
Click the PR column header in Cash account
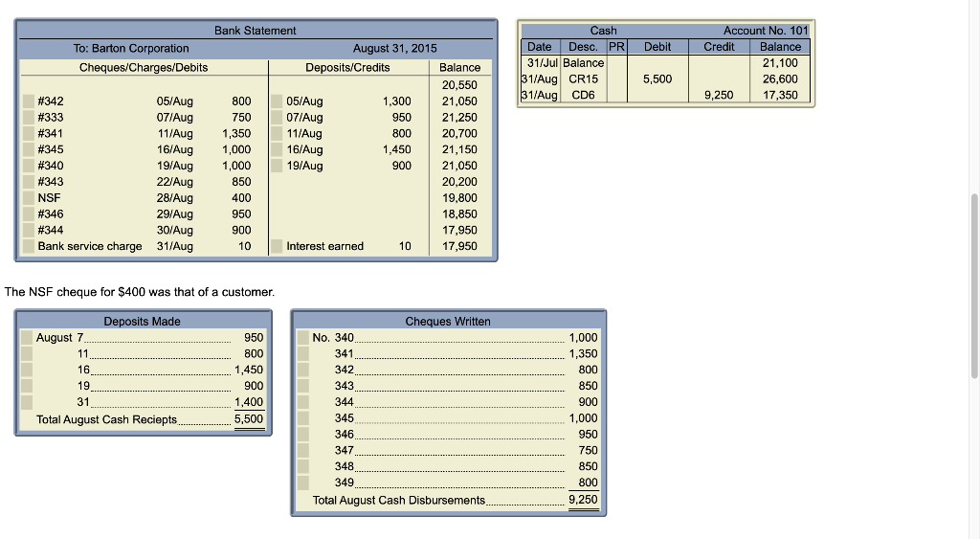pyautogui.click(x=617, y=47)
